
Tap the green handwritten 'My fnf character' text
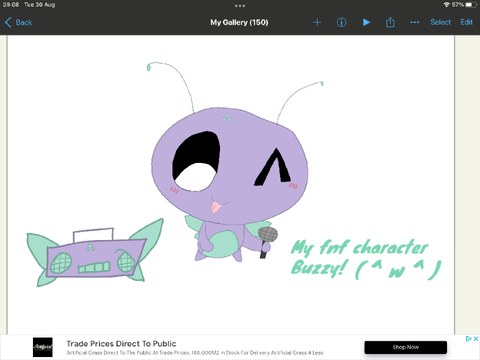click(359, 248)
